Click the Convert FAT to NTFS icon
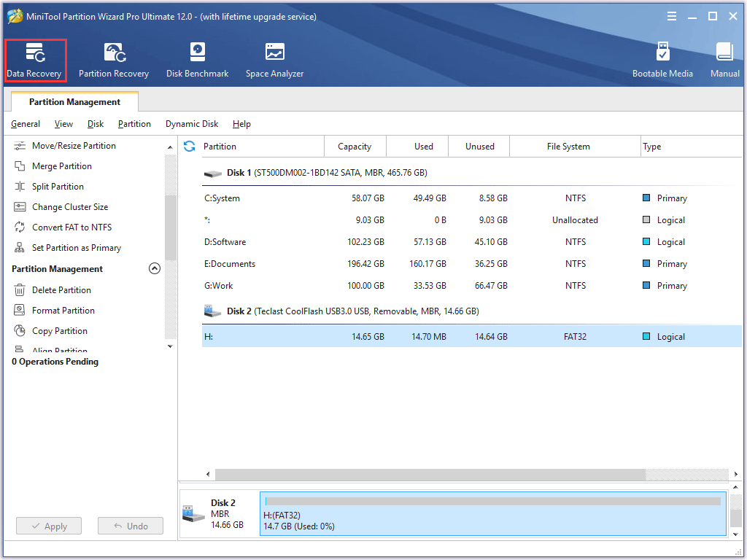Image resolution: width=747 pixels, height=560 pixels. pos(20,227)
